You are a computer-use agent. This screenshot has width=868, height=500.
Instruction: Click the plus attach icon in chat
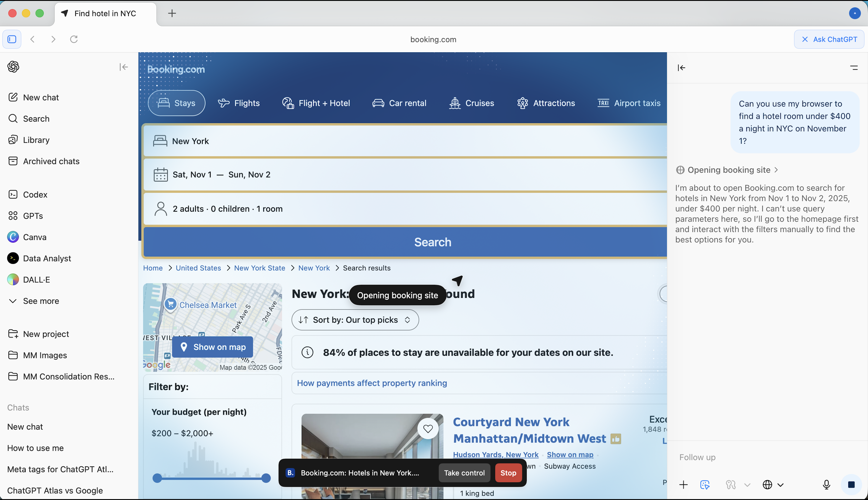point(683,485)
